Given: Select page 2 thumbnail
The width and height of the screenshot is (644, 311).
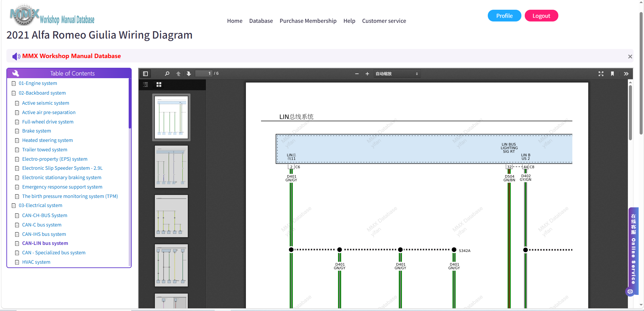Looking at the screenshot, I should (x=171, y=167).
